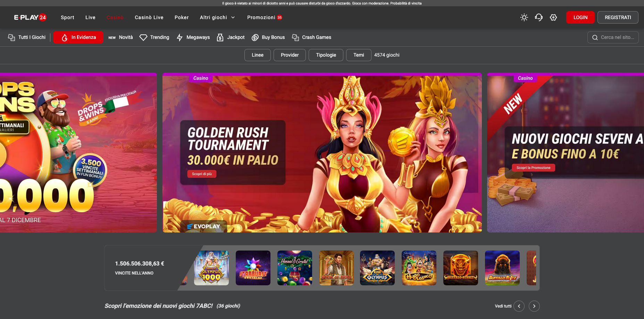Screen dimensions: 644x319
Task: Show Trending games with diamond icon
Action: (143, 38)
